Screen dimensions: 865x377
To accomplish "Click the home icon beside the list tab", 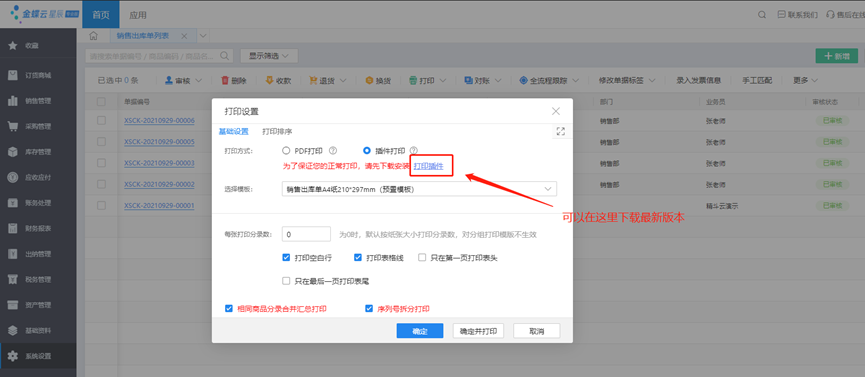I will point(94,36).
